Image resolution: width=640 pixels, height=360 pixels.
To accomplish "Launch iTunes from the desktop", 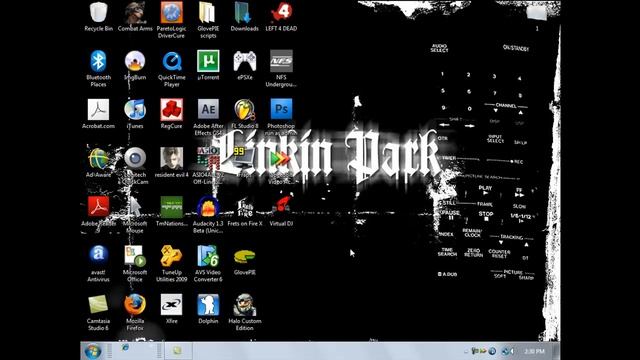I will (x=135, y=114).
